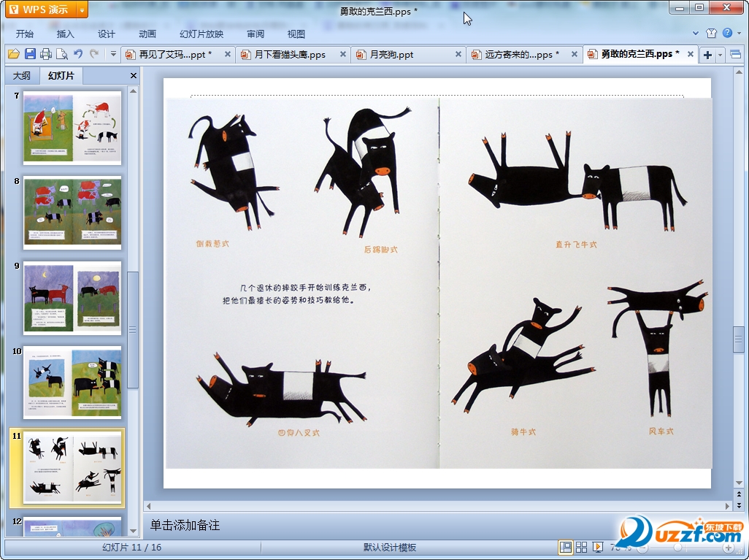The height and width of the screenshot is (560, 749).
Task: Start slideshow from status bar play icon
Action: 598,547
